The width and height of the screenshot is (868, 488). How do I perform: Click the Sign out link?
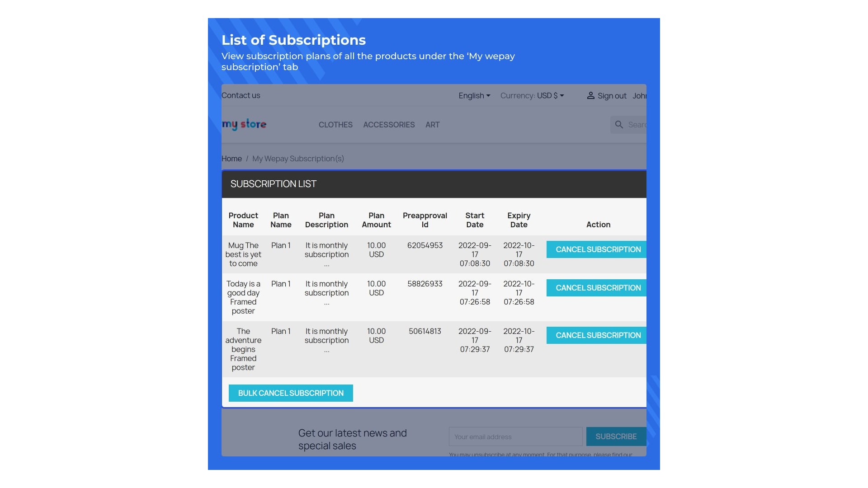tap(612, 96)
